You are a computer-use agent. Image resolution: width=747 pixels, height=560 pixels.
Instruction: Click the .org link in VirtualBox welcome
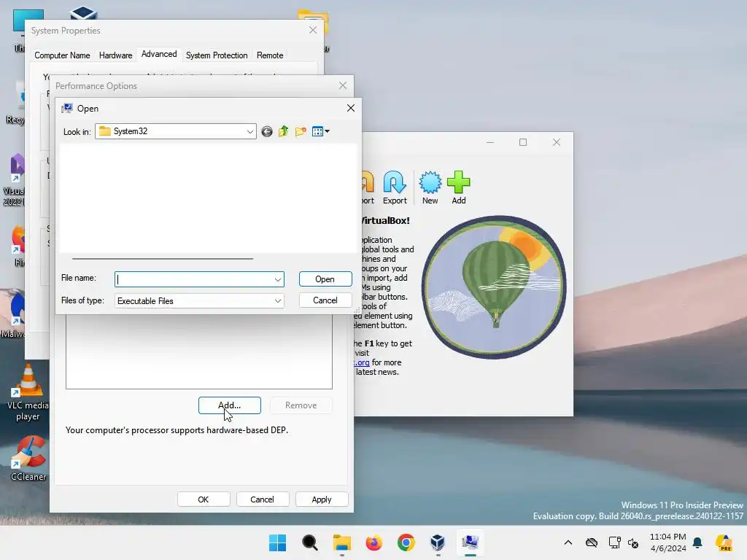tap(362, 362)
